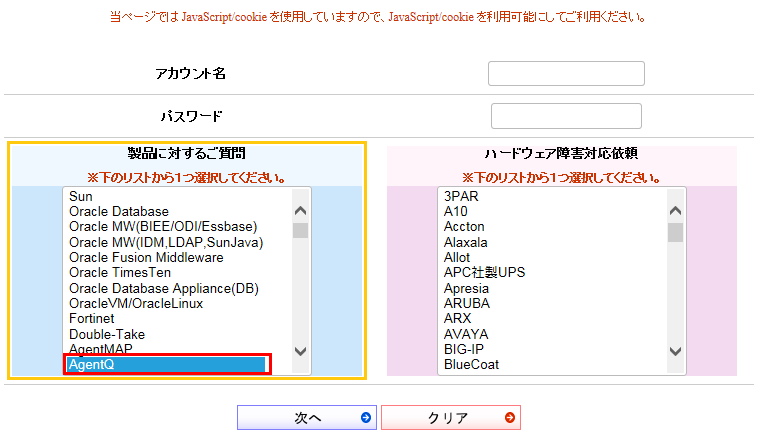Viewport: 760px width, 439px height.
Task: Select Oracle MW(BIEE/ODI/Essbase) entry
Action: pos(163,227)
